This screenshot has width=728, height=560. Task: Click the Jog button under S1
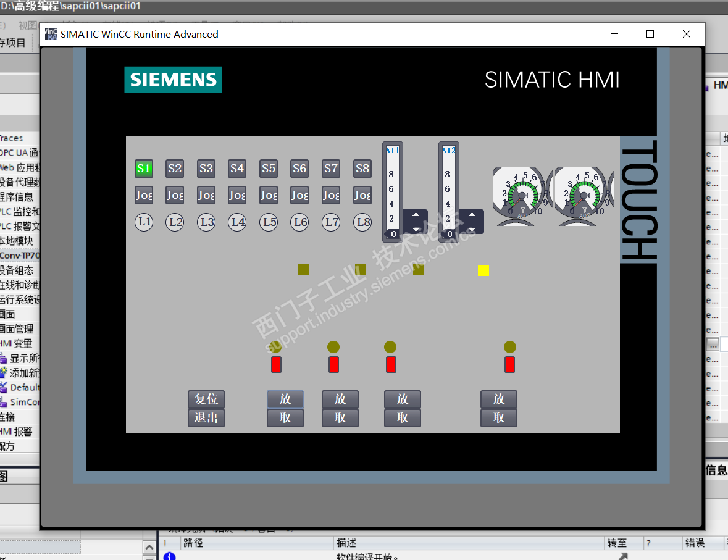pos(144,196)
